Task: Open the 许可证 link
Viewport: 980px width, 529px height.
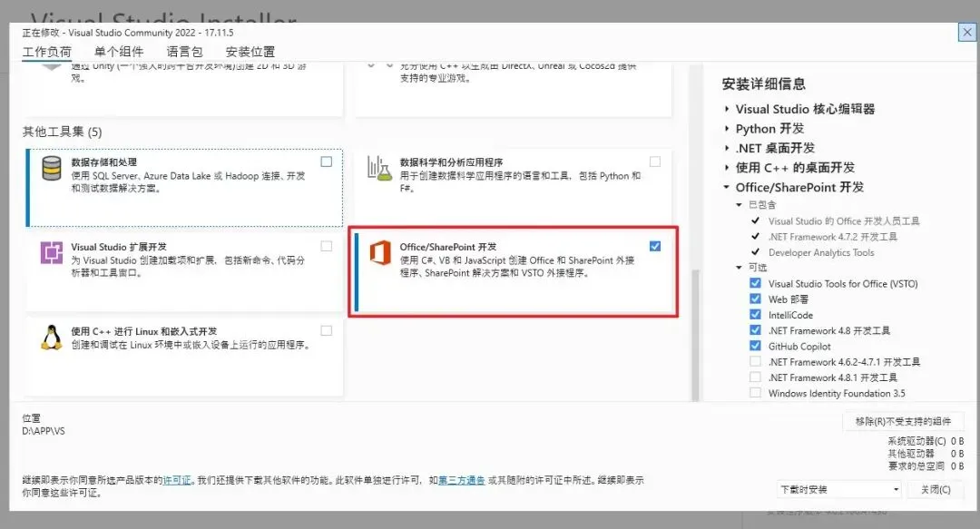Action: 177,480
